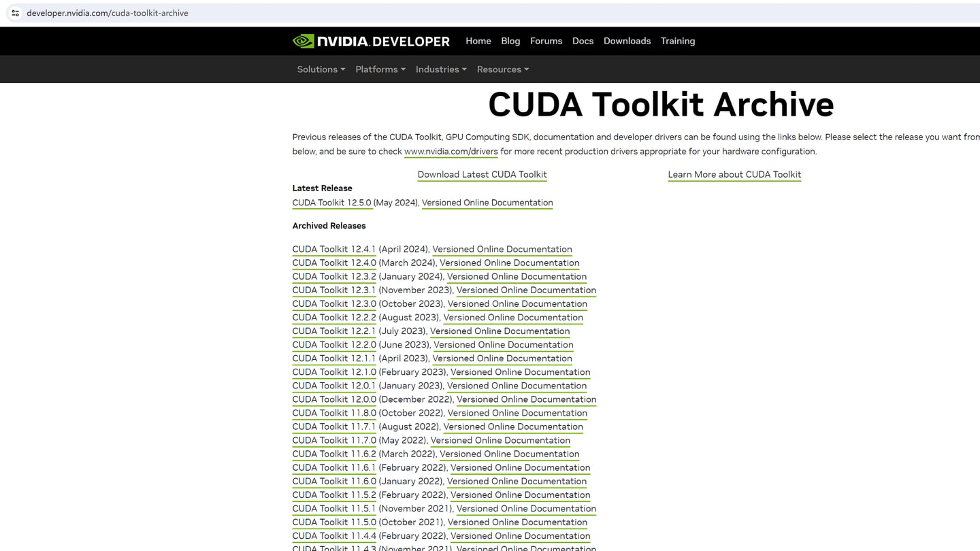Image resolution: width=980 pixels, height=551 pixels.
Task: Click Download Latest CUDA Toolkit link
Action: click(x=483, y=175)
